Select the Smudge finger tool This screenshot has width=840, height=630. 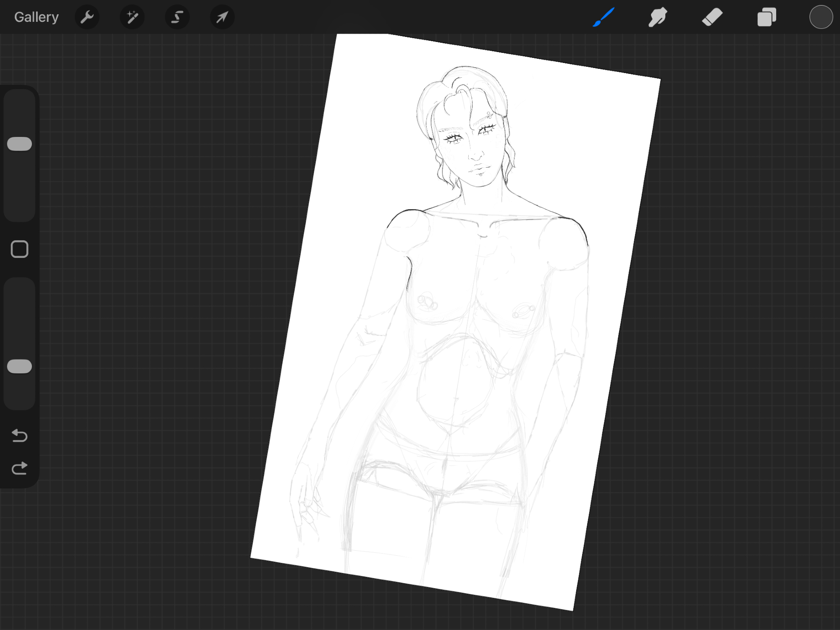pos(658,17)
